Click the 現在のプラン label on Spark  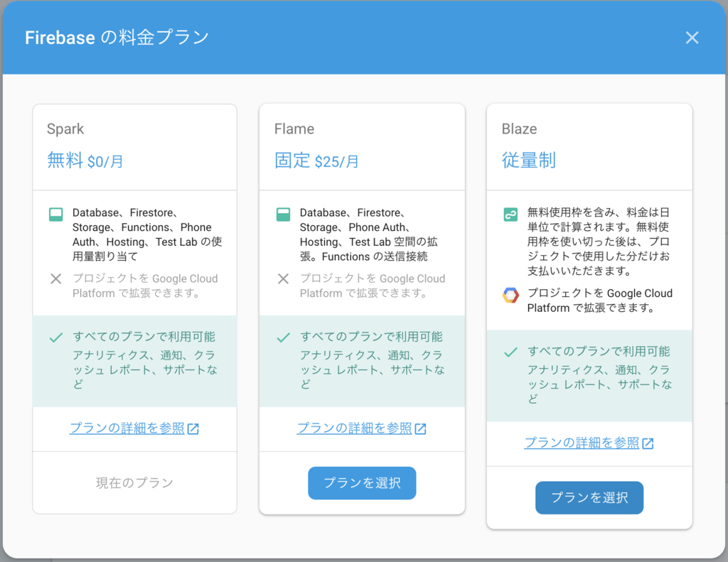pos(134,483)
